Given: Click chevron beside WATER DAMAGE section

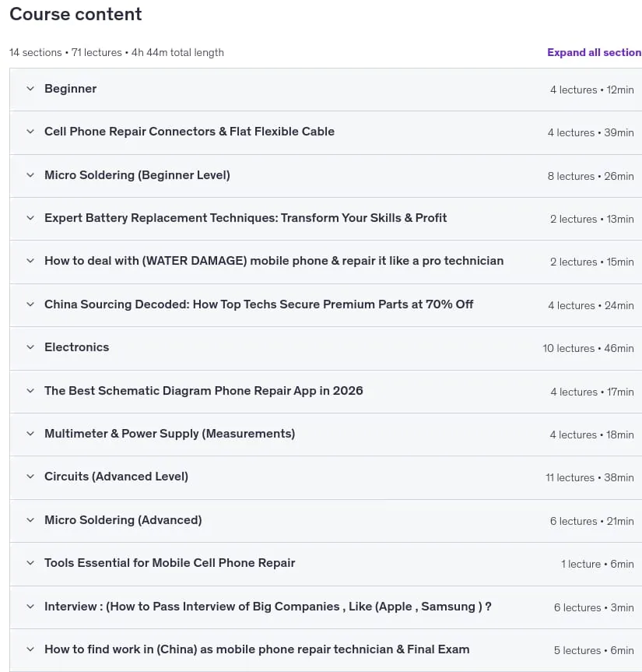Looking at the screenshot, I should (x=30, y=261).
